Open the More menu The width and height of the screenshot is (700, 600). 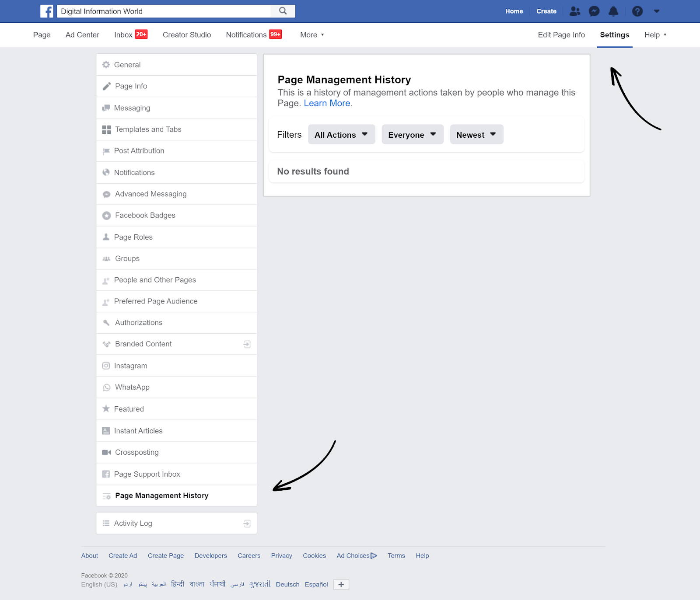(311, 35)
